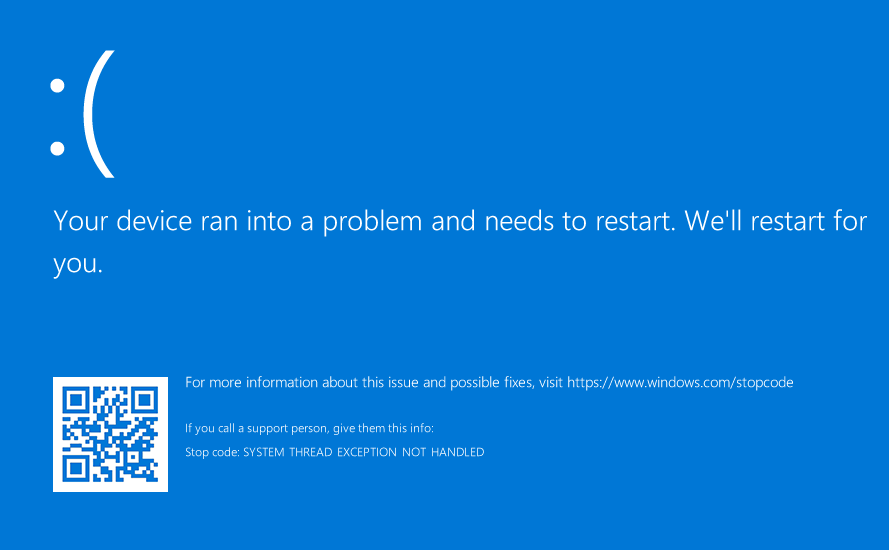Click the "Stop code:" label
Image resolution: width=889 pixels, height=550 pixels.
point(212,452)
